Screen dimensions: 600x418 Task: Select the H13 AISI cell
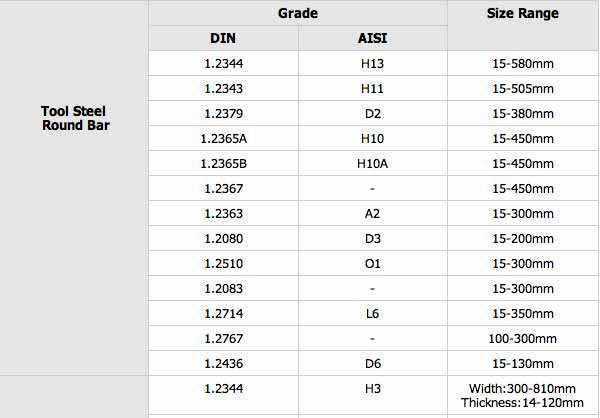pyautogui.click(x=372, y=64)
